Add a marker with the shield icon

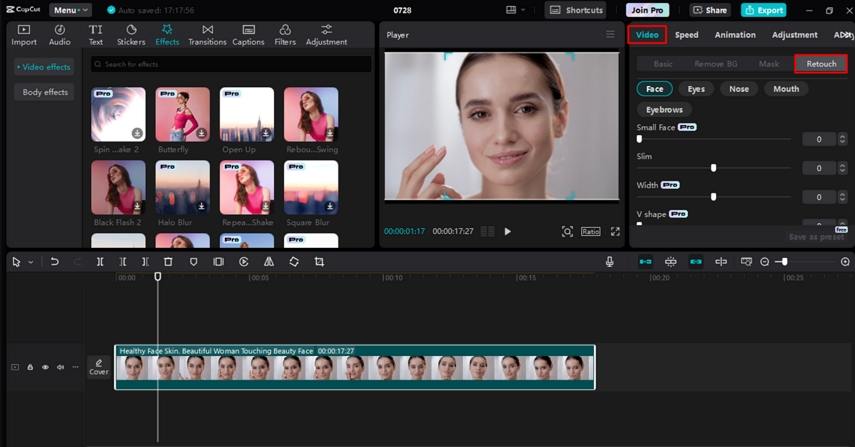tap(193, 262)
